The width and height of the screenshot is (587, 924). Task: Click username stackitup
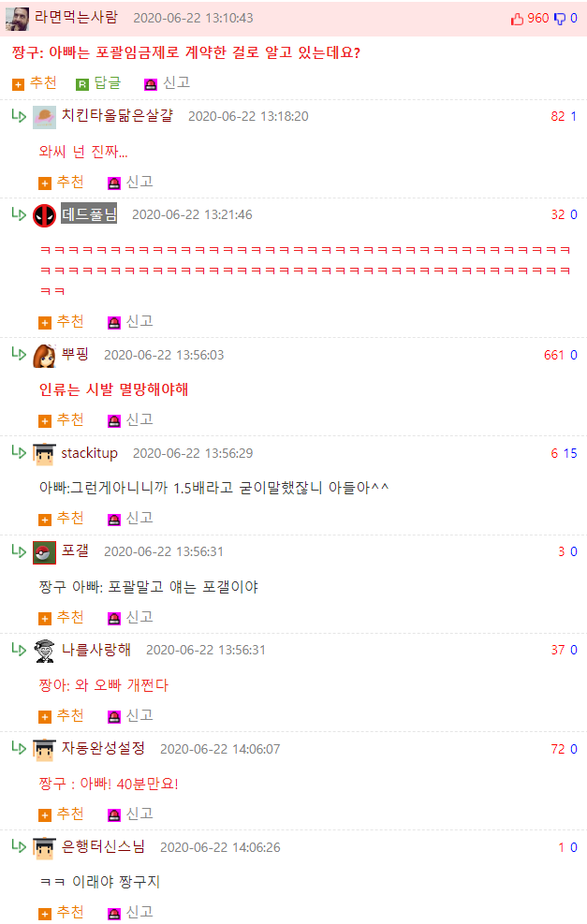(90, 452)
